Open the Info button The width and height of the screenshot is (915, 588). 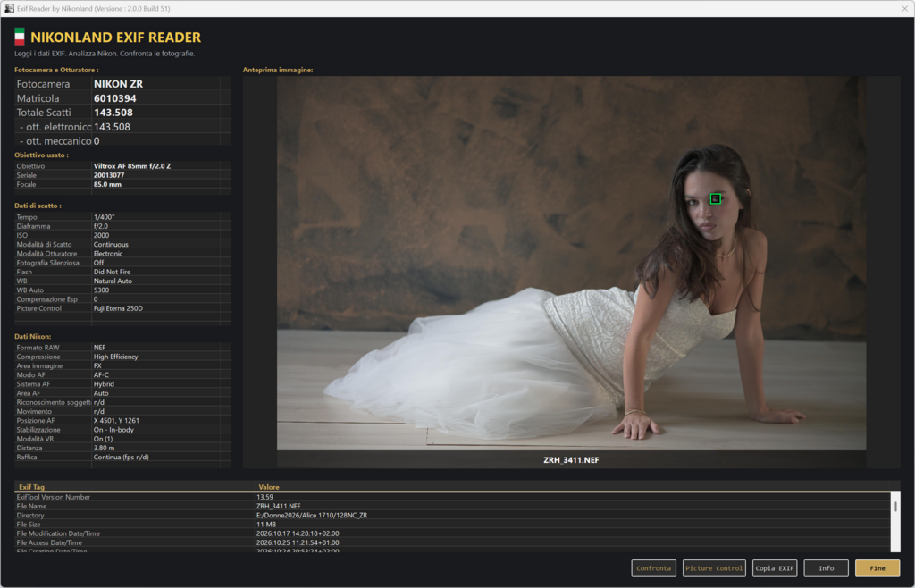(827, 568)
